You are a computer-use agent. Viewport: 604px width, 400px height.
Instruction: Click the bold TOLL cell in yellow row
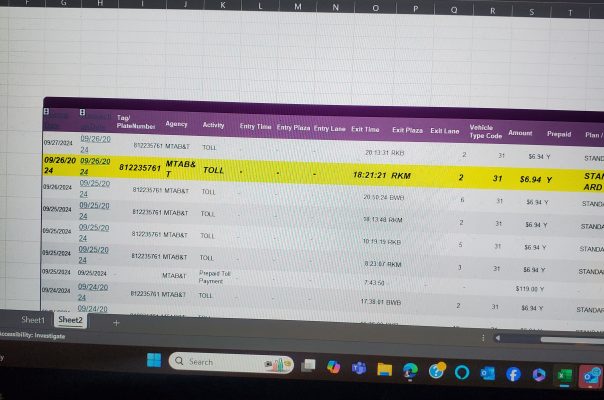point(213,170)
